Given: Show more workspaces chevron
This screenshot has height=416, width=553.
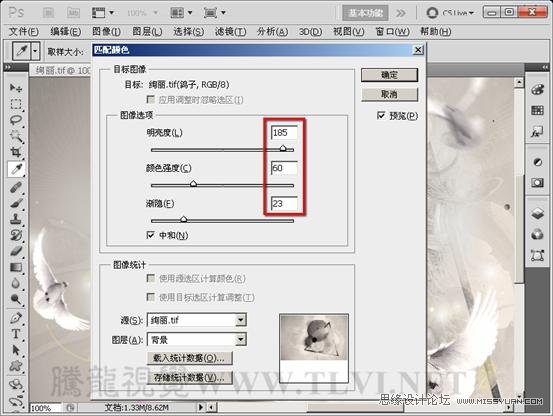Looking at the screenshot, I should (401, 13).
